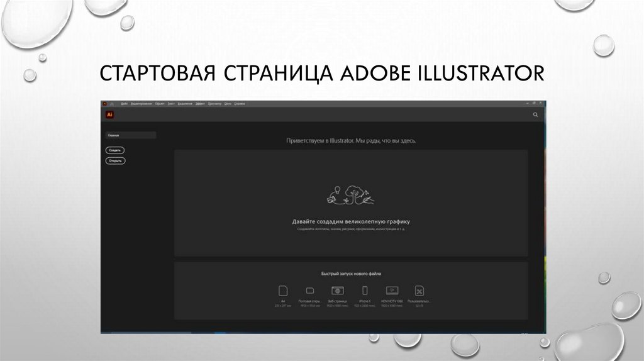Open the Справка menu
Viewport: 644px width, 361px height.
point(240,104)
